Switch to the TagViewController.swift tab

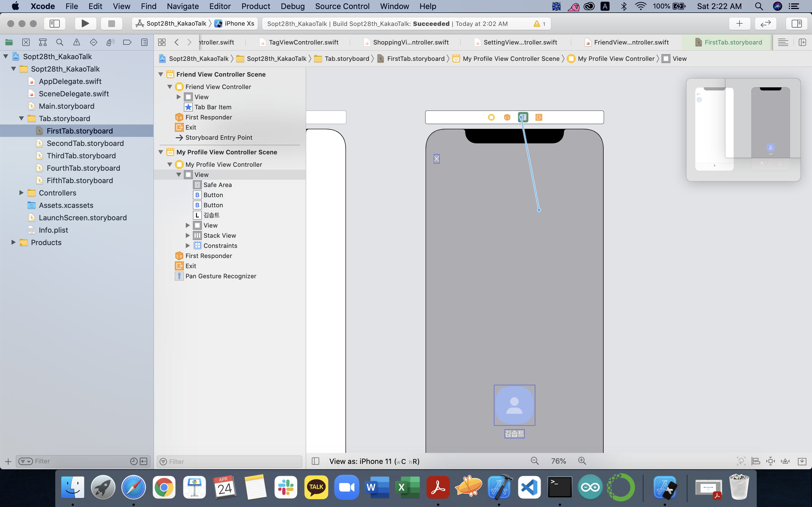(303, 42)
